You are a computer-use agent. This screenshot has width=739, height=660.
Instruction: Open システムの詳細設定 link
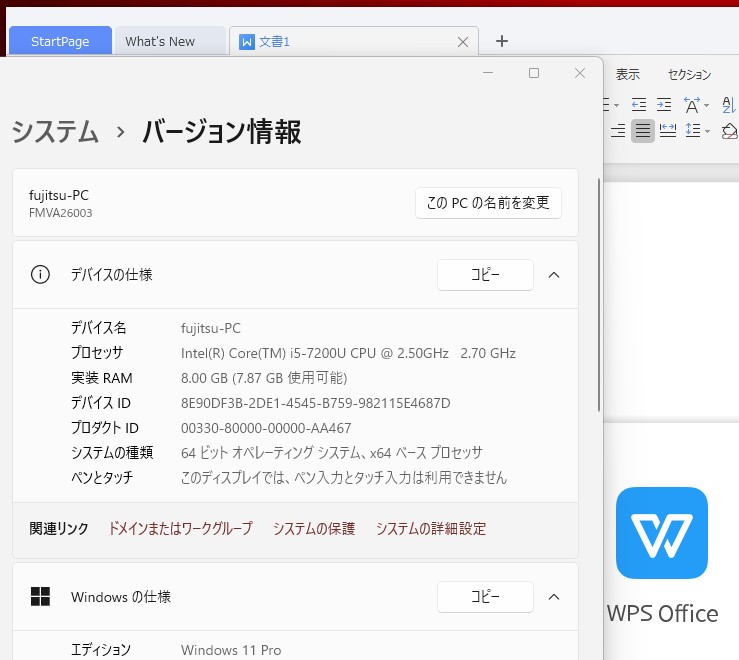click(431, 528)
